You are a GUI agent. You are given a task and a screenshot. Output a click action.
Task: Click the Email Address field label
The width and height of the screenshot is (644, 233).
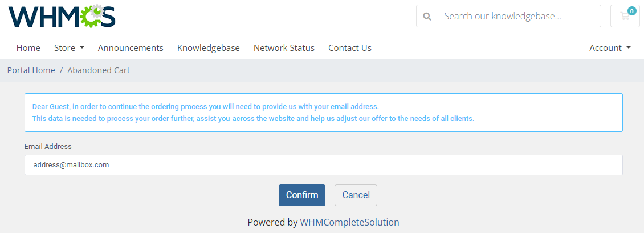[48, 147]
